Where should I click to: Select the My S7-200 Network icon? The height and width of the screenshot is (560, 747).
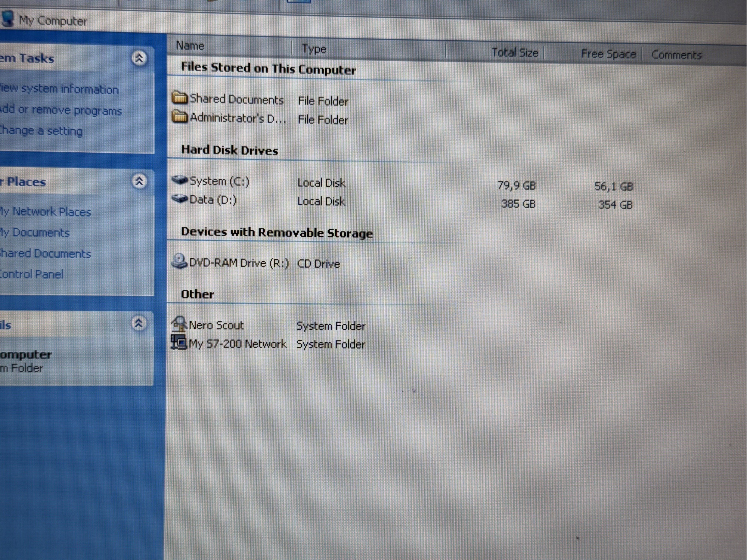179,342
